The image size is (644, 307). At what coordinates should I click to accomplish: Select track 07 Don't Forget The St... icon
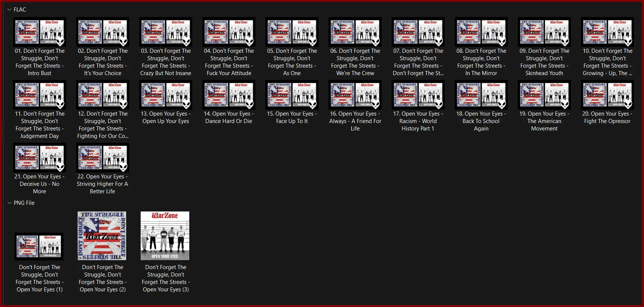(418, 32)
